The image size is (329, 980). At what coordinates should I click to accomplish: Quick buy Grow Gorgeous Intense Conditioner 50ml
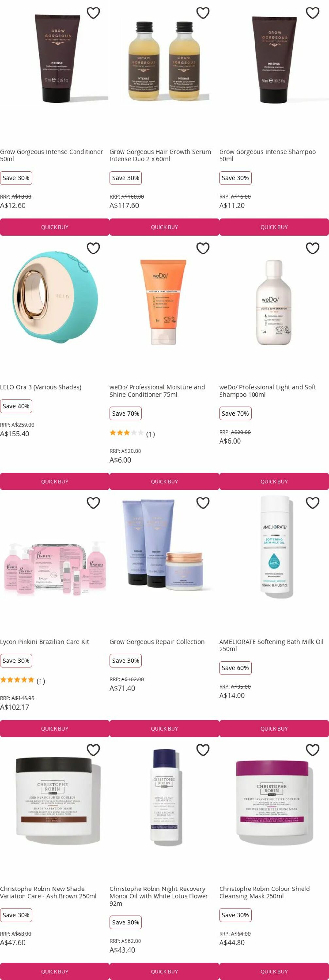(55, 227)
